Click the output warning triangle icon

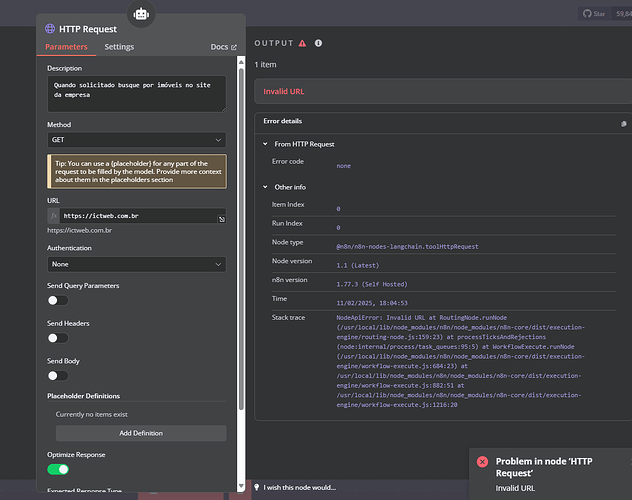tap(302, 43)
